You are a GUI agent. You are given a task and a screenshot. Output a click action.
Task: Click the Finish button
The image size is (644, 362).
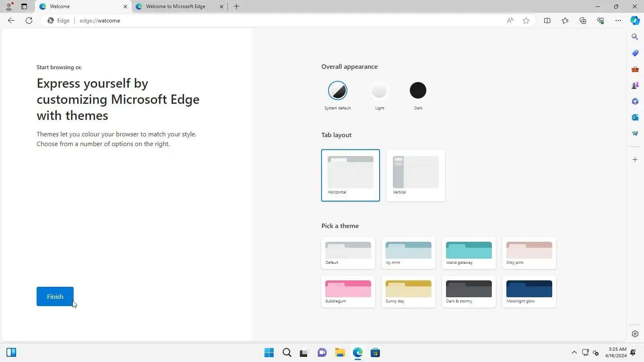[55, 296]
